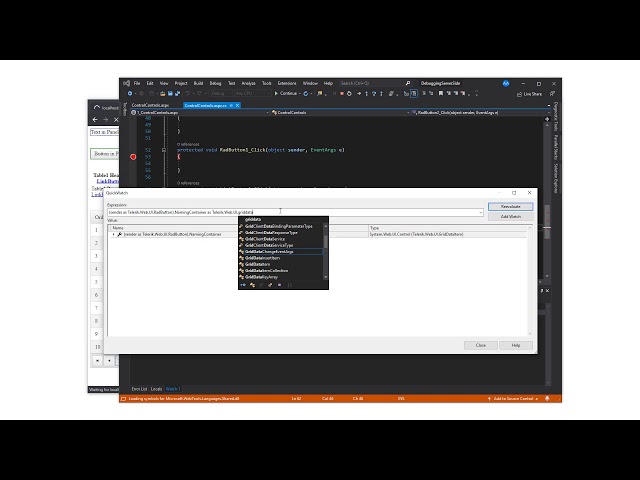Click the Add Watch button
The height and width of the screenshot is (480, 640).
coord(510,216)
